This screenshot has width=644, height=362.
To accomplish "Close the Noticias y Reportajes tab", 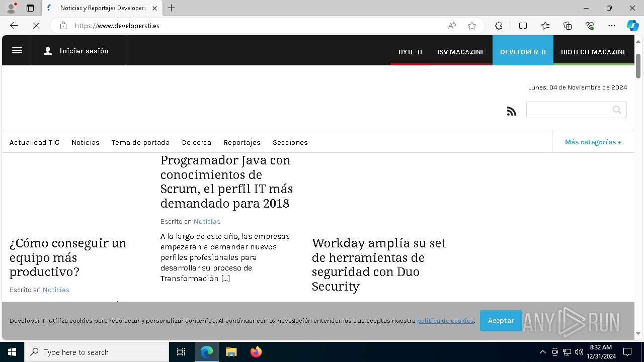I will click(154, 8).
